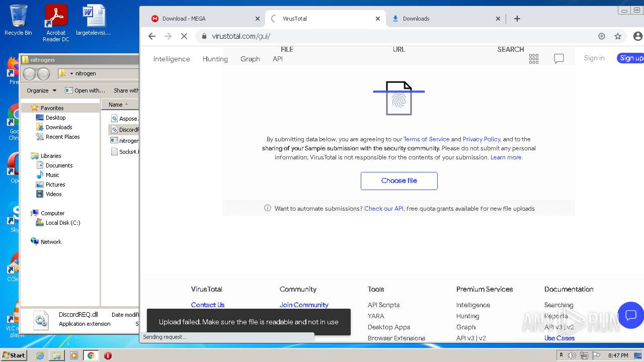Viewport: 644px width, 362px height.
Task: Open Searching documentation link
Action: tap(558, 305)
